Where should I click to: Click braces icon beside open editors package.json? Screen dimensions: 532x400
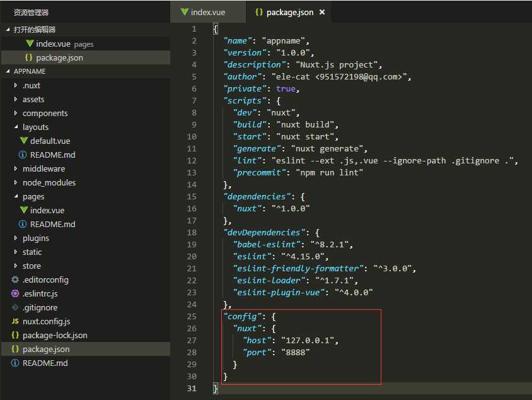(x=29, y=57)
